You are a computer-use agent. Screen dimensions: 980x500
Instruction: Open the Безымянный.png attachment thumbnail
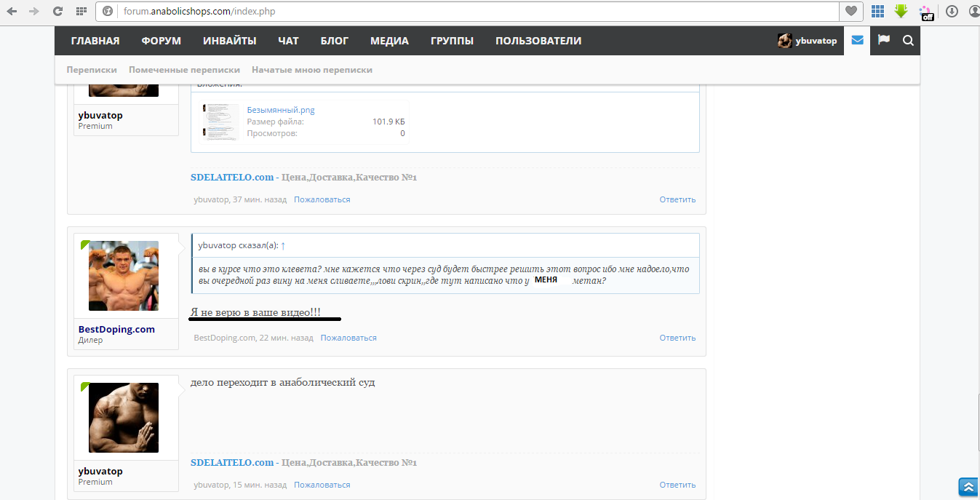click(221, 122)
